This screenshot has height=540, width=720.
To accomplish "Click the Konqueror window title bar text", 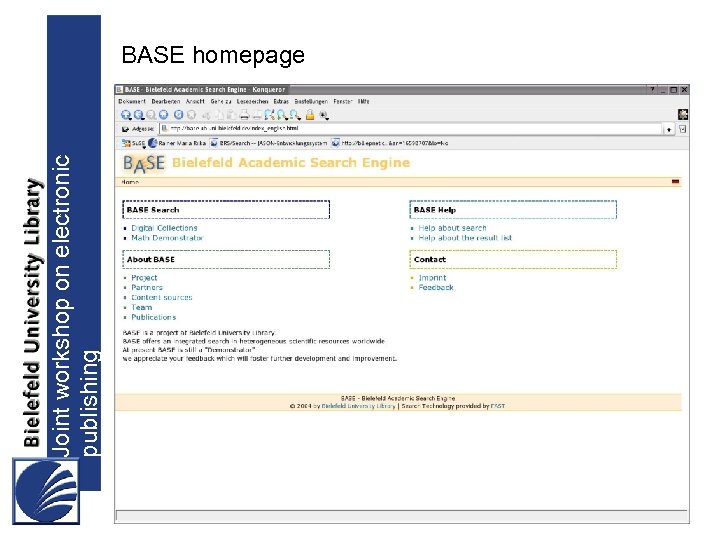I will pyautogui.click(x=205, y=90).
